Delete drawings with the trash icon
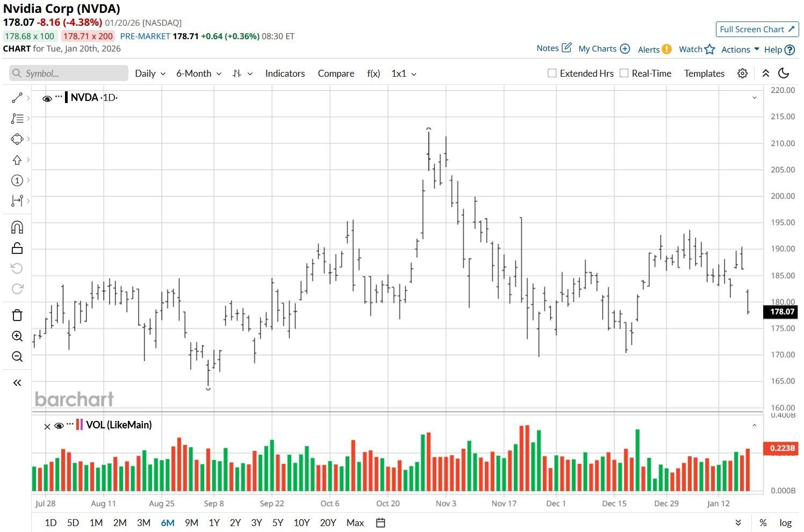Screen dimensions: 804x532 [17, 315]
